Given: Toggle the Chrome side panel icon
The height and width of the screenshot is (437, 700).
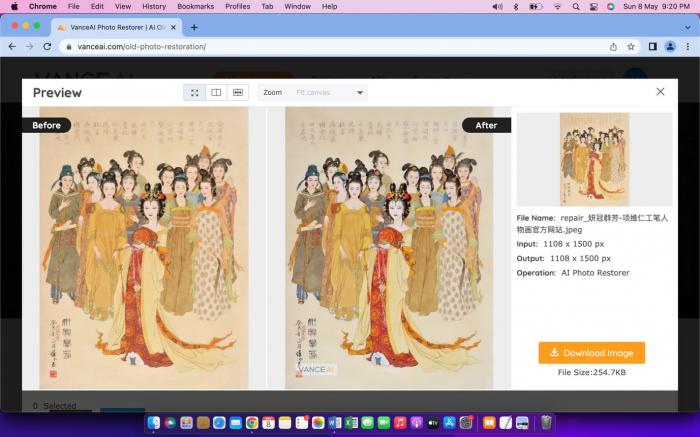Looking at the screenshot, I should pos(653,46).
